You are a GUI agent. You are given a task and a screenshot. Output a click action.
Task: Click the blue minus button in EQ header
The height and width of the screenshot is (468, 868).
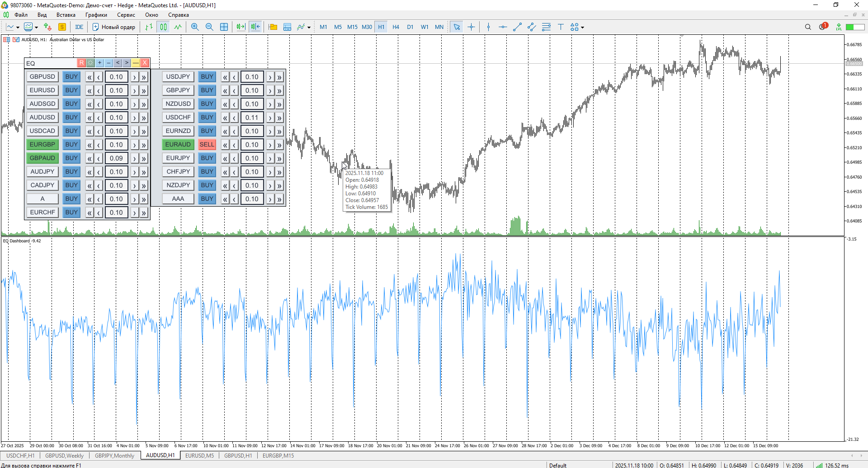pyautogui.click(x=108, y=63)
